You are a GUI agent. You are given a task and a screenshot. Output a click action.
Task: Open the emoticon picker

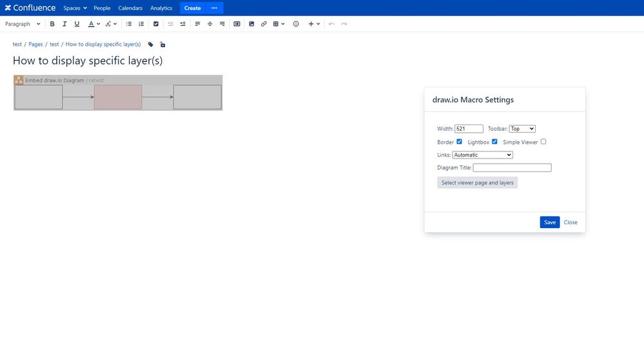[x=296, y=24]
